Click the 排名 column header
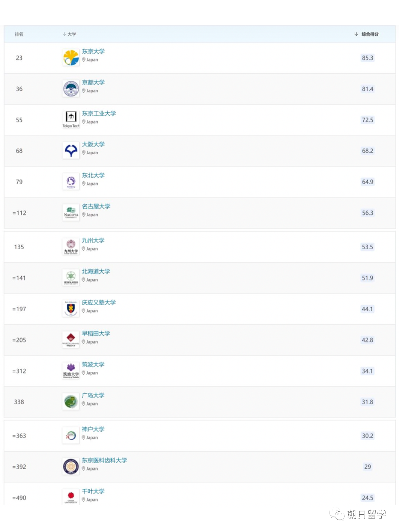399x532 pixels. pos(19,34)
